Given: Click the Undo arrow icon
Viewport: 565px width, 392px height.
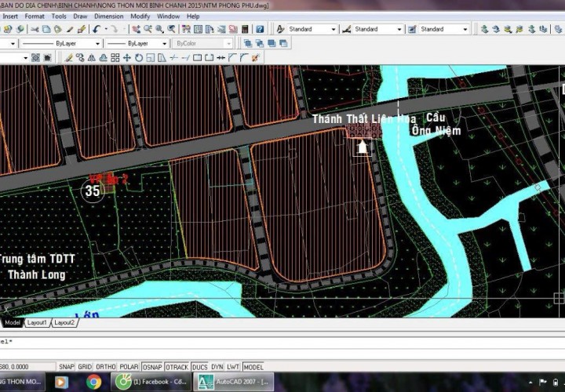Looking at the screenshot, I should [96, 29].
